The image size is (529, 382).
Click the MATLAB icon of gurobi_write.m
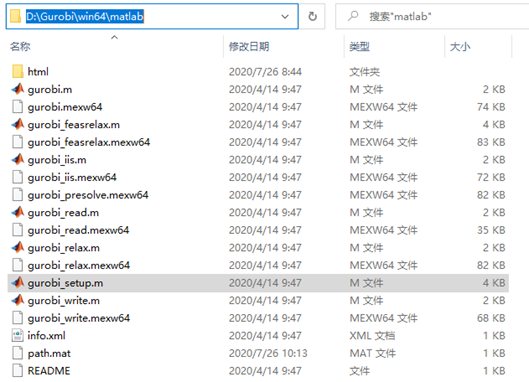tap(18, 300)
